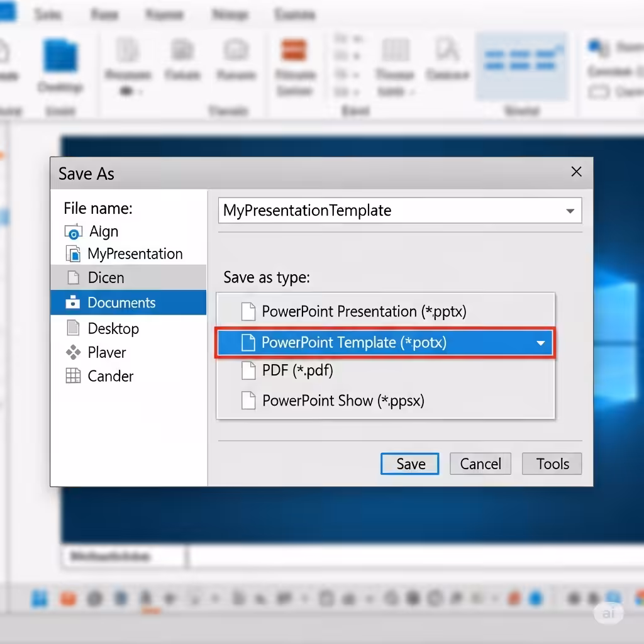Choose PowerPoint Template (*.potx) file type

tap(386, 343)
